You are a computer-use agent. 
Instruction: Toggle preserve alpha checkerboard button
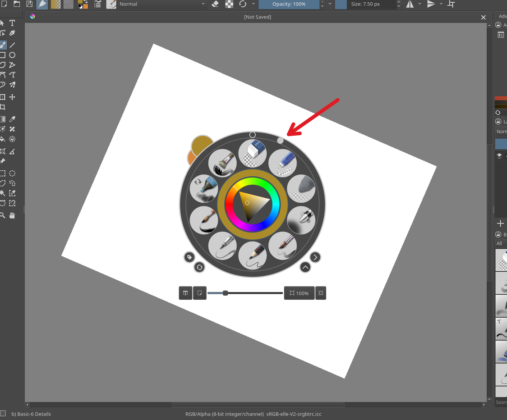pyautogui.click(x=229, y=4)
